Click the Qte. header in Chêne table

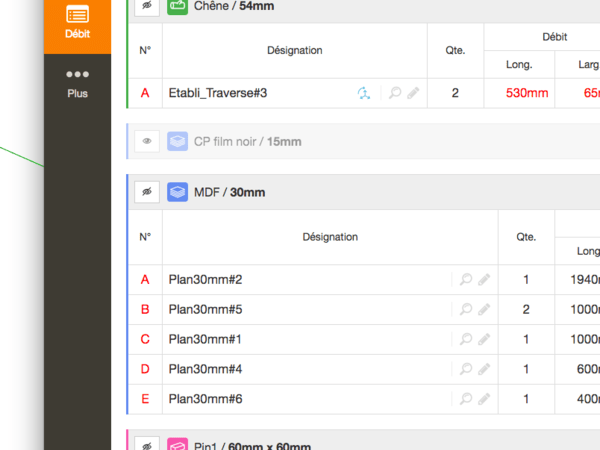tap(455, 50)
